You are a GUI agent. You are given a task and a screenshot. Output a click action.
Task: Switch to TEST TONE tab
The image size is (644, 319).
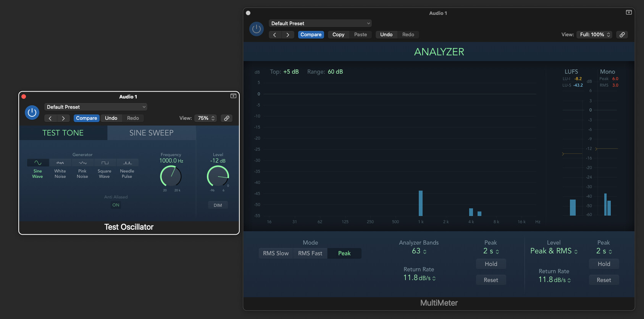(63, 133)
